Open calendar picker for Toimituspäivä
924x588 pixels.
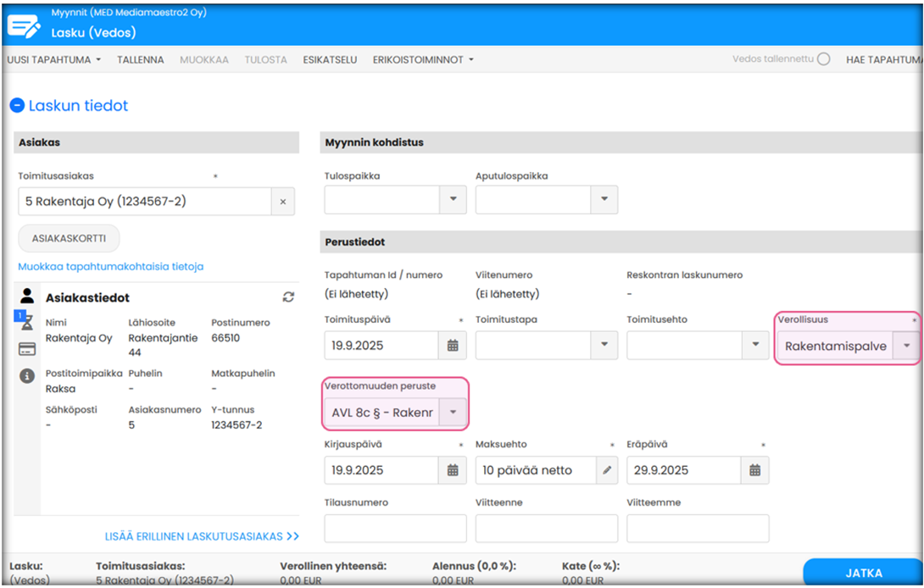(453, 346)
